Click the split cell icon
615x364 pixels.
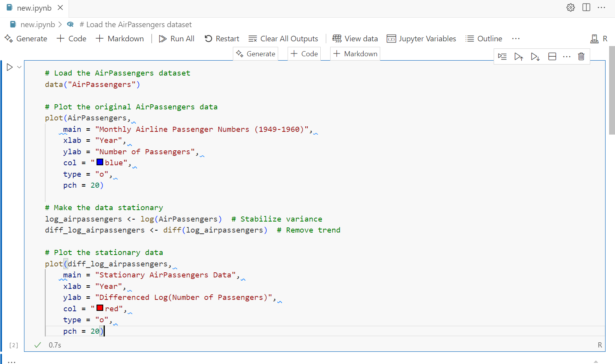[x=552, y=57]
